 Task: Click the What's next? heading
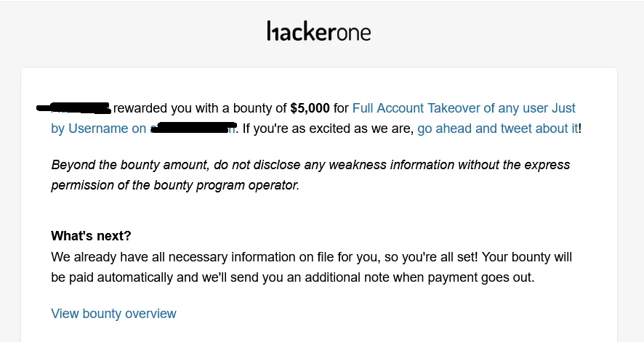pyautogui.click(x=91, y=236)
